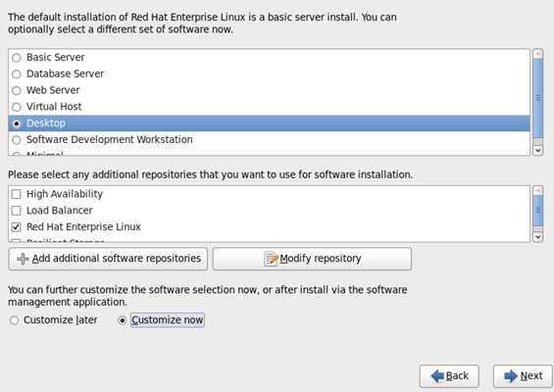Click the Add additional software repositories button
Screen dimensions: 554x392
[108, 259]
